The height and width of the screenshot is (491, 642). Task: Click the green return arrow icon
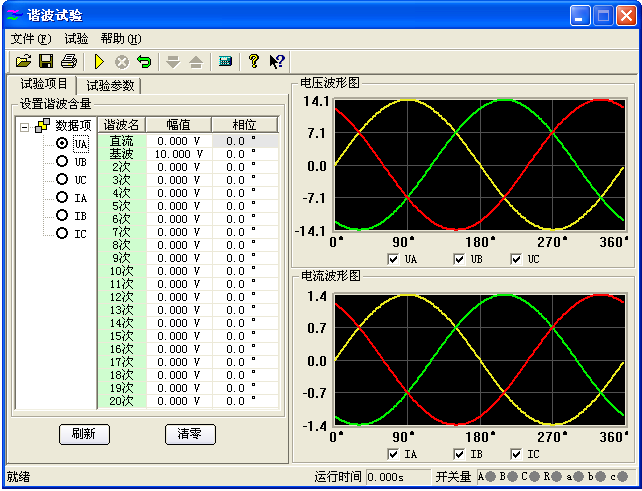click(144, 62)
